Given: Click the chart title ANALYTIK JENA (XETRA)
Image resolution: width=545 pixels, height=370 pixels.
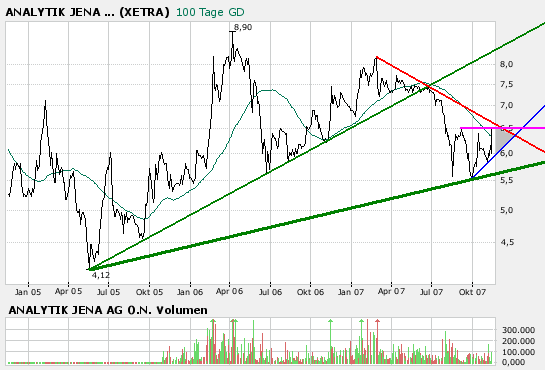Looking at the screenshot, I should pos(88,12).
